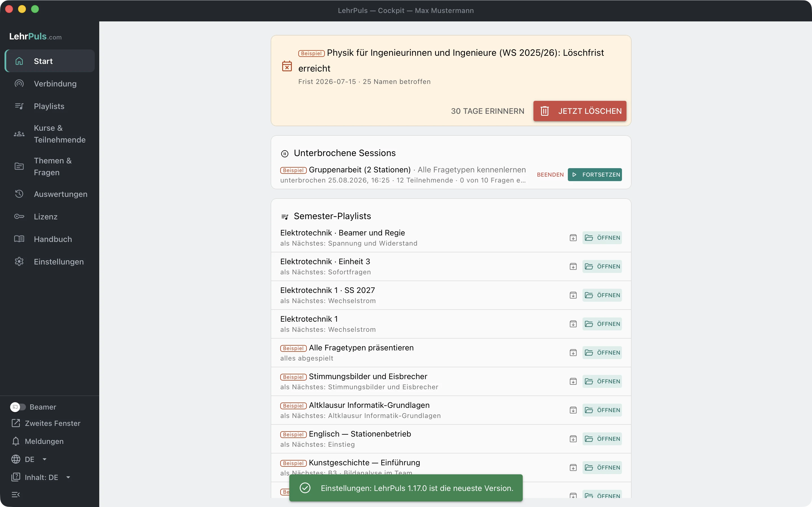Click archive icon for Elektrotechnik · Einheit 3
Screen dimensions: 812x507
point(573,266)
